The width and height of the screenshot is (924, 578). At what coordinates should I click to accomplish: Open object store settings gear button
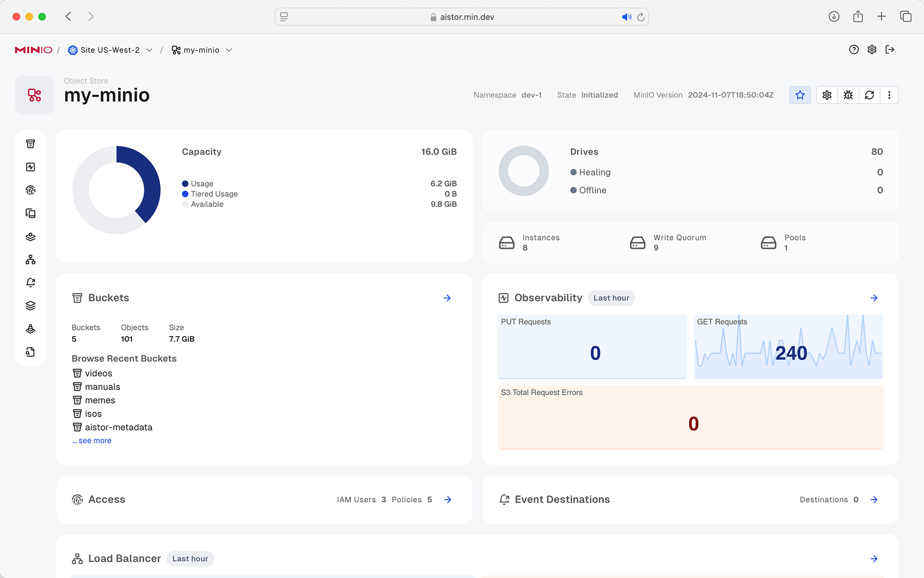(827, 95)
